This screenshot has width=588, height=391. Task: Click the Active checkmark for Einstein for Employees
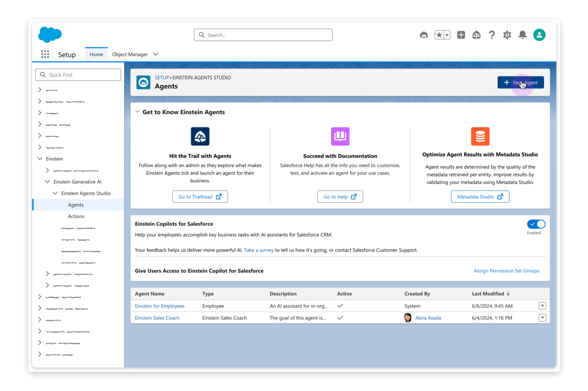point(340,306)
